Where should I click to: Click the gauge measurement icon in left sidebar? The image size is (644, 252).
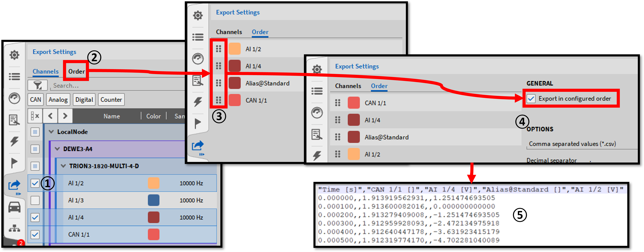pyautogui.click(x=15, y=98)
